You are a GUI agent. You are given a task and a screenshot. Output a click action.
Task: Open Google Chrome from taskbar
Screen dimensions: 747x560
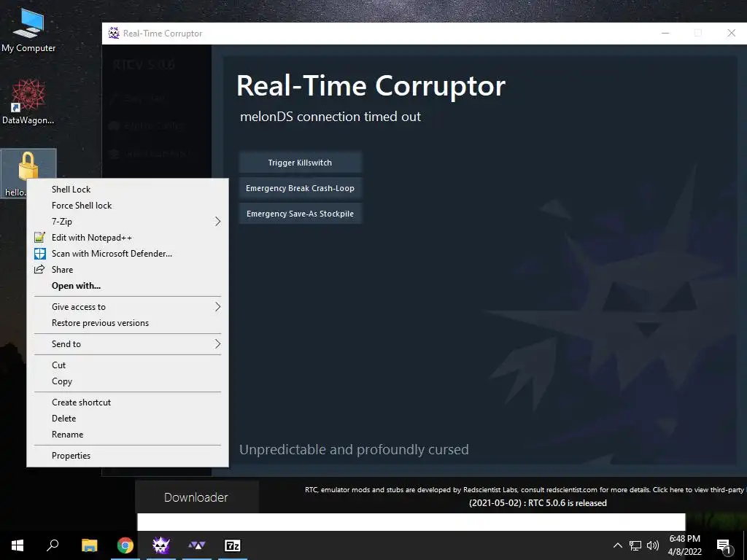(x=125, y=545)
